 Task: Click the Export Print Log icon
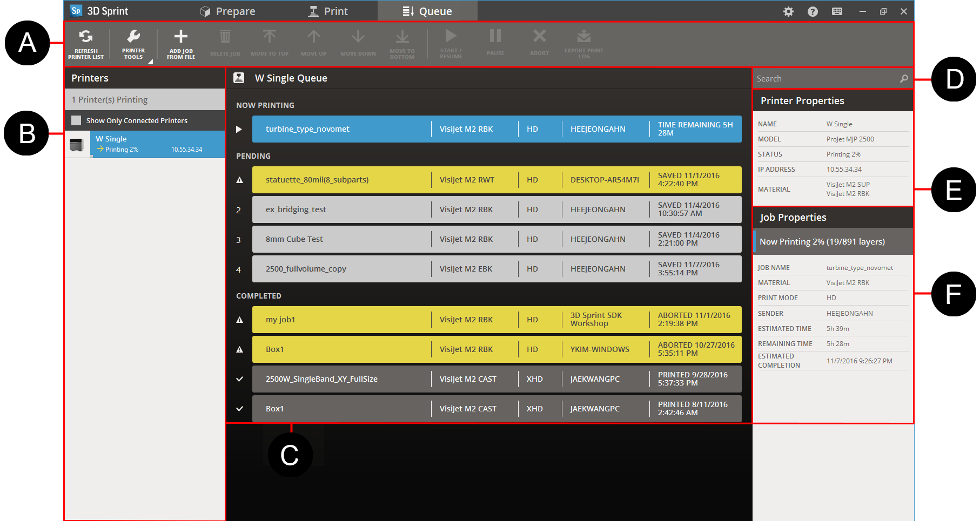pos(583,37)
